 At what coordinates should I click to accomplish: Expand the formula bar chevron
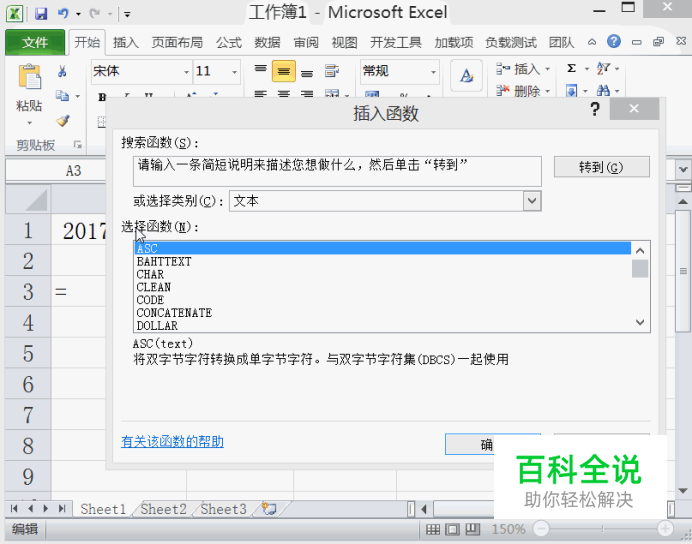[x=683, y=169]
